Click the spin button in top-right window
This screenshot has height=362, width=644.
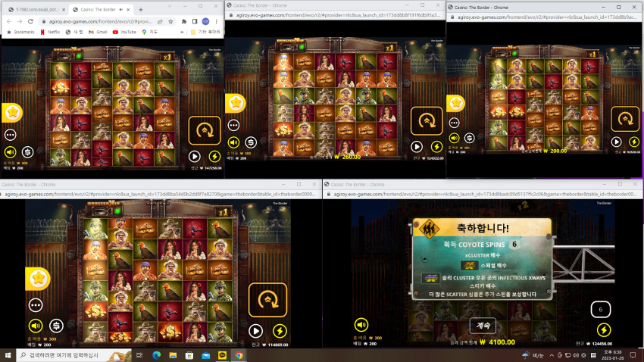pyautogui.click(x=625, y=119)
